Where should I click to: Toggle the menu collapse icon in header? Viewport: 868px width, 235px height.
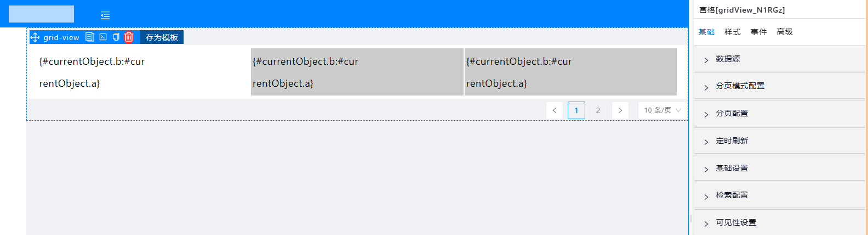click(105, 15)
